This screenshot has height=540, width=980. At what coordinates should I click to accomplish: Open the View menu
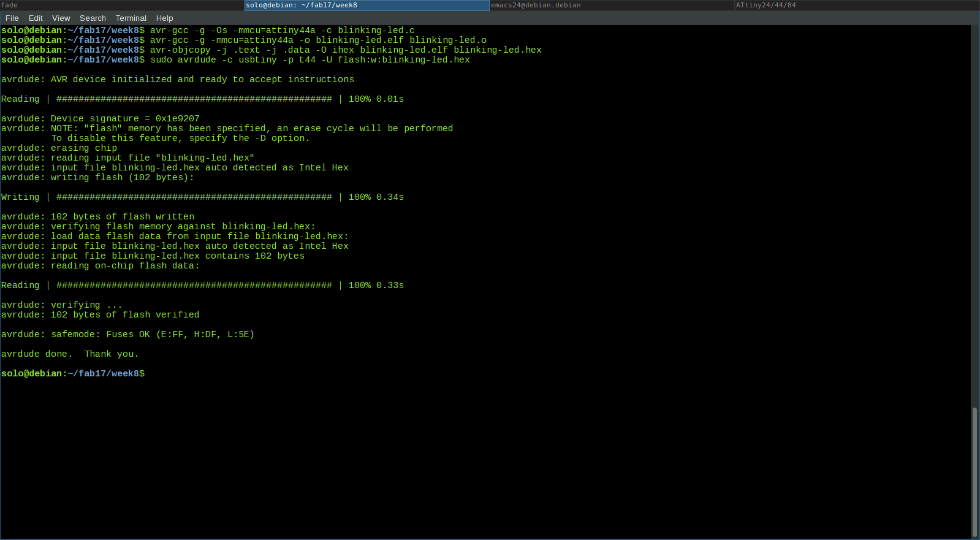(61, 18)
